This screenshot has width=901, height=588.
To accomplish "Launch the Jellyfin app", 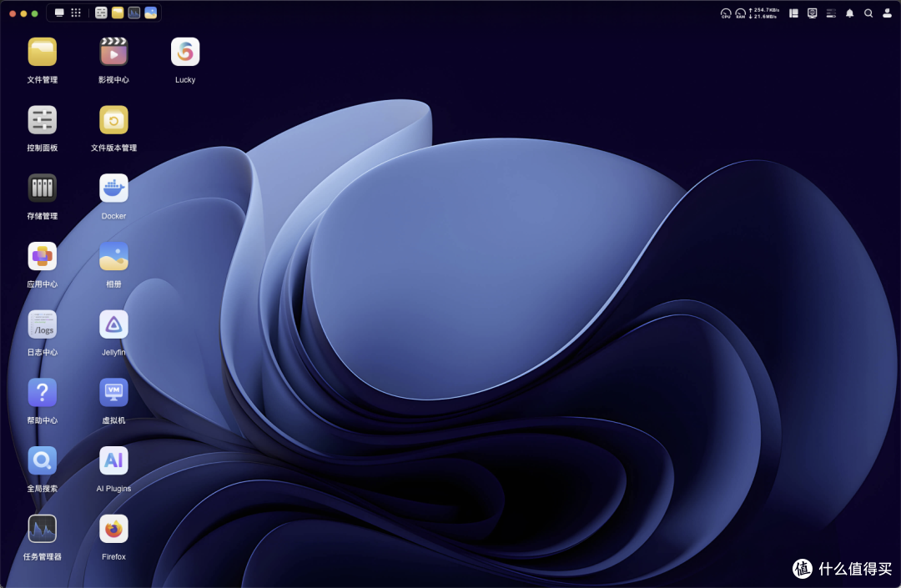I will pyautogui.click(x=113, y=324).
